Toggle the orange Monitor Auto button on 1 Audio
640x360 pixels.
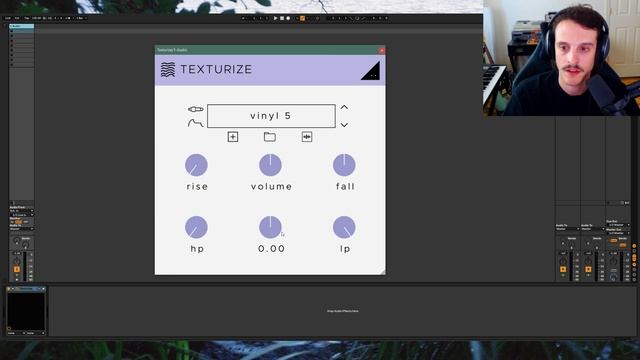coord(18,222)
